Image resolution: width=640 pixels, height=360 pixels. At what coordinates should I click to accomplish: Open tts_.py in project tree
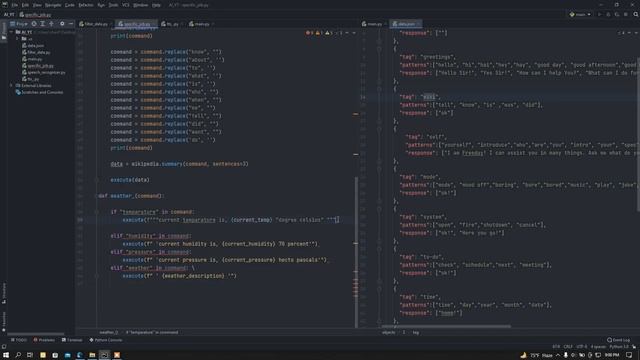[31, 79]
